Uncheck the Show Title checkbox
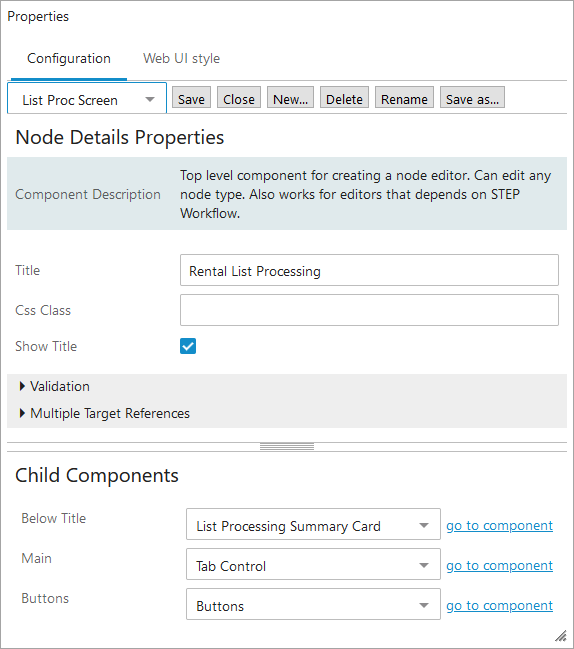574x649 pixels. [188, 346]
